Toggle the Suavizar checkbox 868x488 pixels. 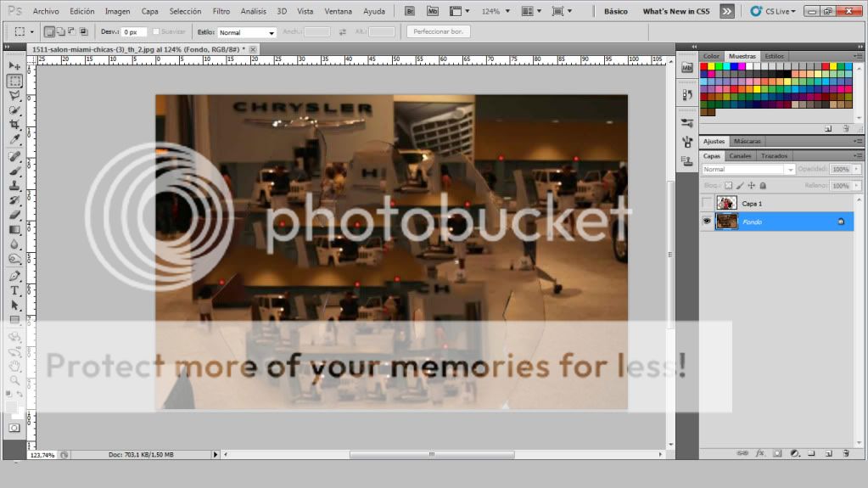pos(155,31)
